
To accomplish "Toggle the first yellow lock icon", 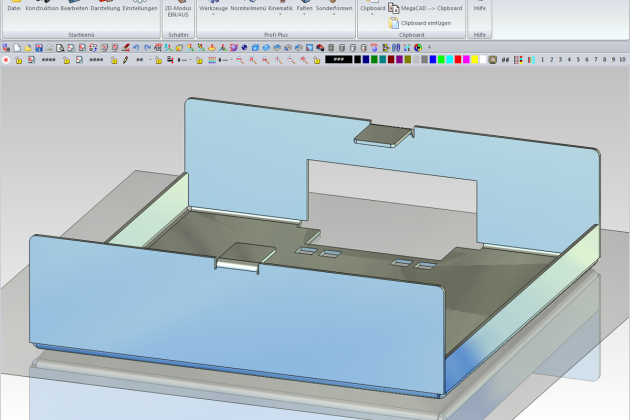I will point(19,60).
